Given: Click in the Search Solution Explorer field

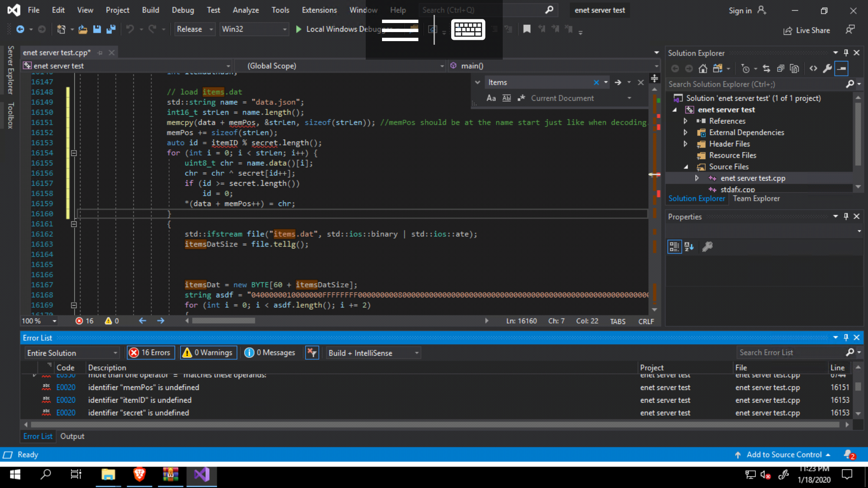Looking at the screenshot, I should 756,84.
